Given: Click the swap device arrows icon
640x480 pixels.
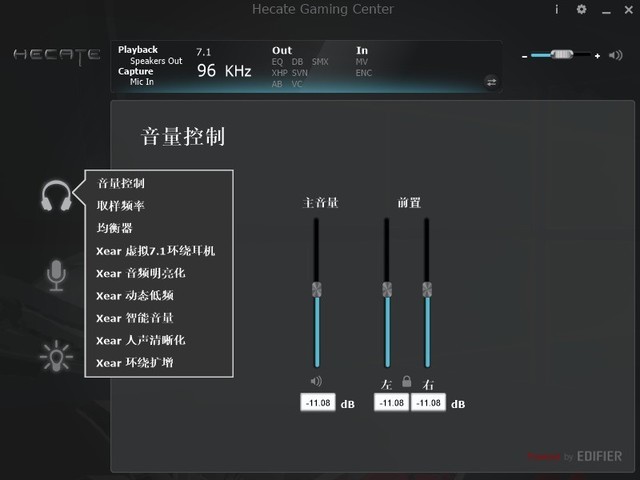Looking at the screenshot, I should 491,82.
